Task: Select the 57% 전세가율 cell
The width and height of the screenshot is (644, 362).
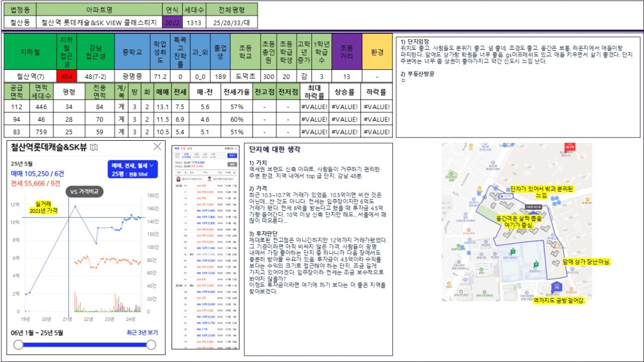Action: pos(236,106)
